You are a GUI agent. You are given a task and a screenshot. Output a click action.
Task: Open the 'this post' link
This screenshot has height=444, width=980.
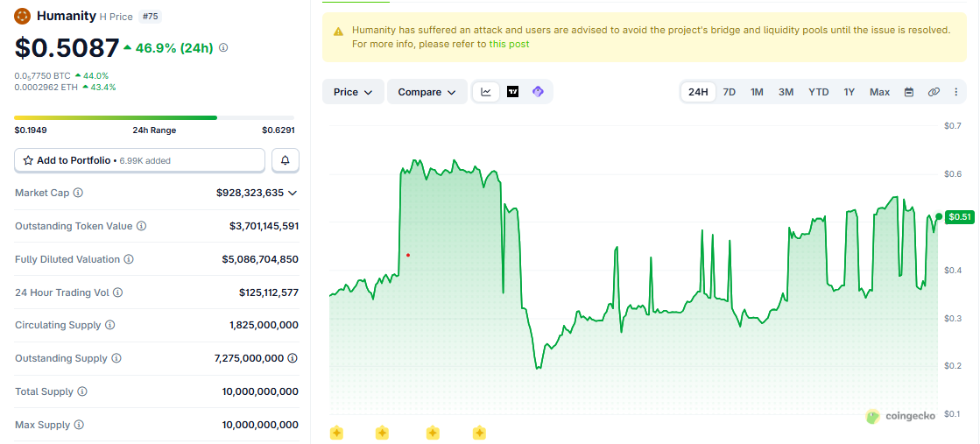pos(509,44)
